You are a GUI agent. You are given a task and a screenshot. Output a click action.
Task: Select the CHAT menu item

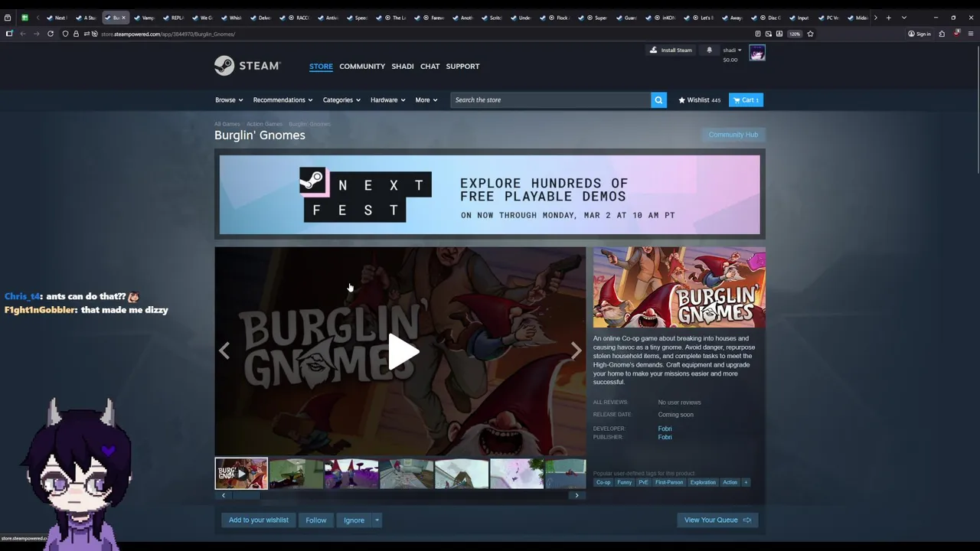point(430,67)
